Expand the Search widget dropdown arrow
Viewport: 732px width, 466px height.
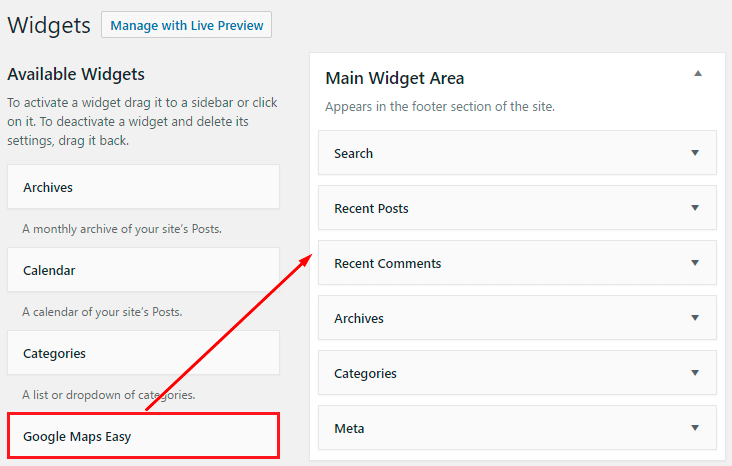[695, 153]
